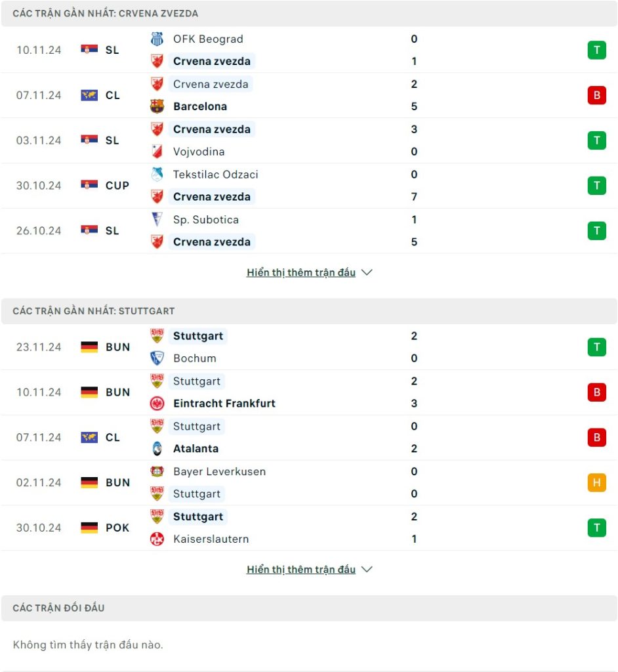Open the Stuttgart vs Atalanta match row
618x672 pixels.
[309, 438]
